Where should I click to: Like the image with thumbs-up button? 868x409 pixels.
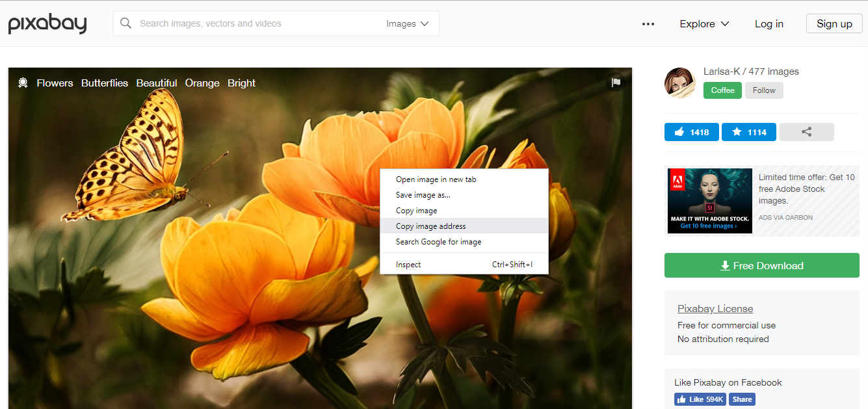click(691, 132)
